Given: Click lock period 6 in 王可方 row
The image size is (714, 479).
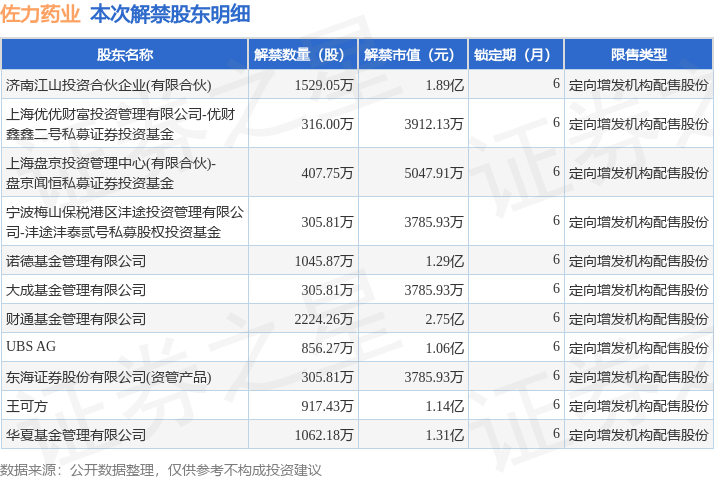Looking at the screenshot, I should point(556,404).
